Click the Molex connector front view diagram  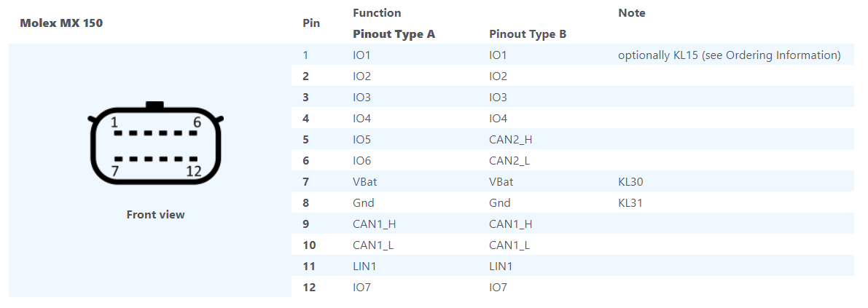[x=155, y=147]
